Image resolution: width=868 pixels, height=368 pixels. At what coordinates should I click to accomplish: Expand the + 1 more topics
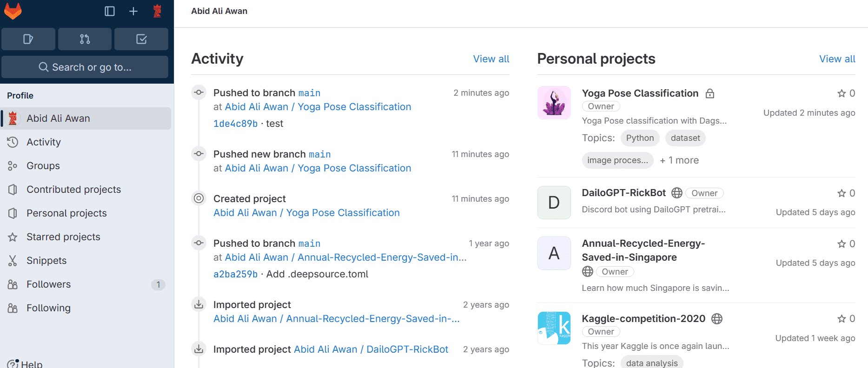pyautogui.click(x=679, y=160)
